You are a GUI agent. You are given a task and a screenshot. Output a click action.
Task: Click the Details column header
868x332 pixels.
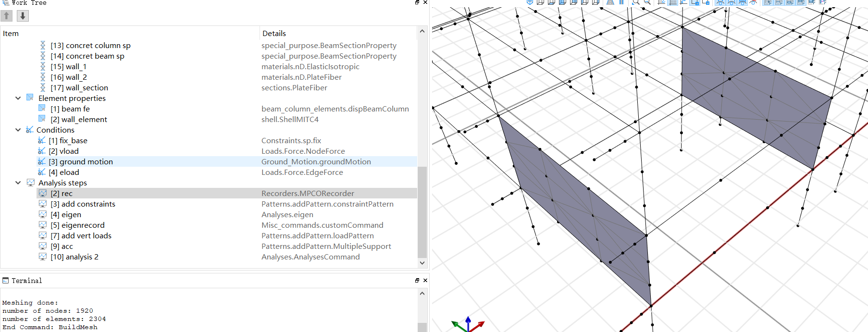pyautogui.click(x=274, y=34)
